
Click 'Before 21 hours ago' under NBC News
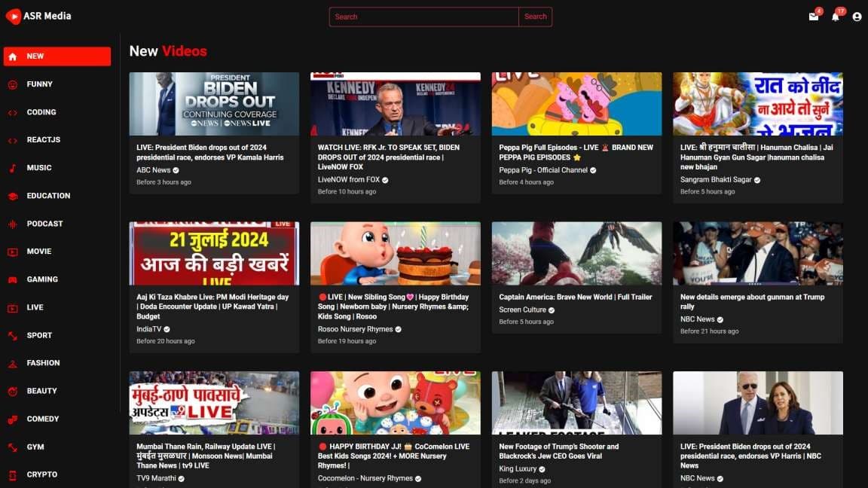[x=709, y=331]
